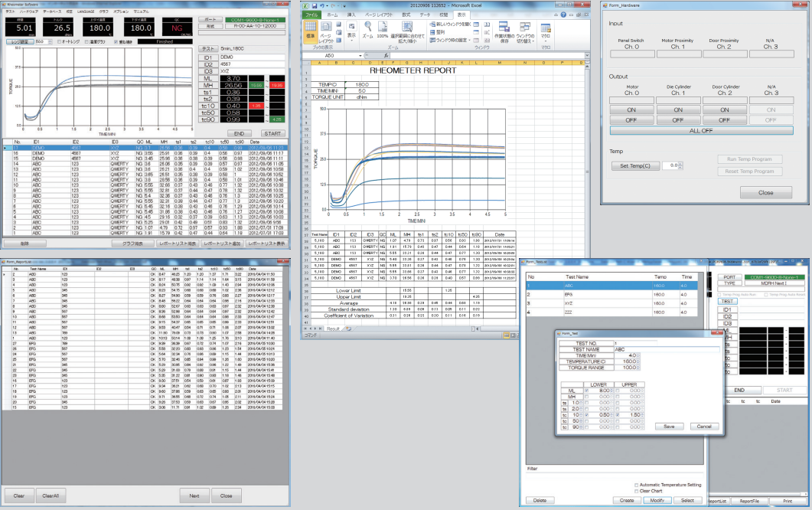812x510 pixels.
Task: Open the ファイル tab in Excel
Action: coord(311,15)
